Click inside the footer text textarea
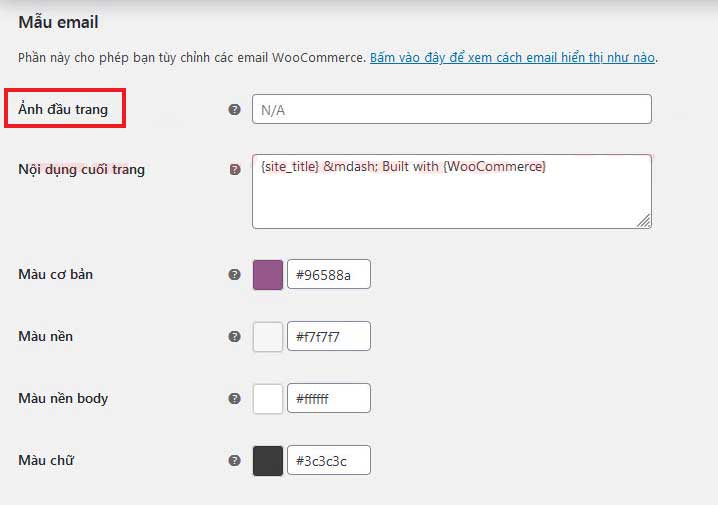718x505 pixels. [451, 191]
